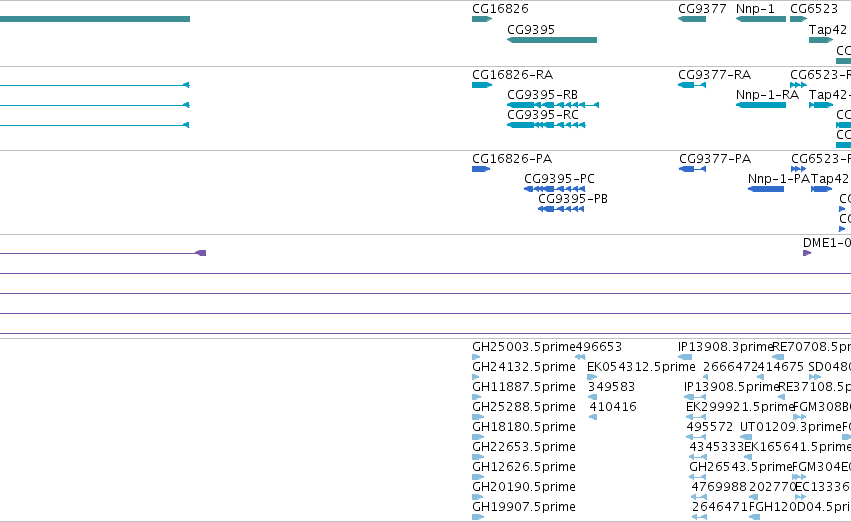Select EST EK165641.5prime
This screenshot has height=522, width=851.
coord(797,447)
